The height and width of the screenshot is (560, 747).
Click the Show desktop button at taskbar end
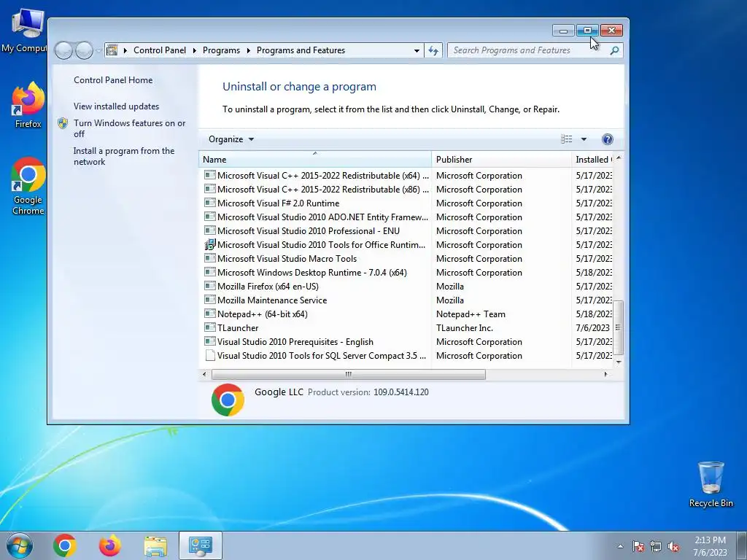pyautogui.click(x=742, y=545)
